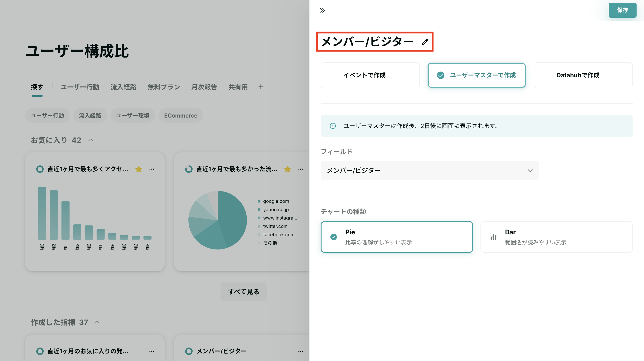The image size is (644, 361).
Task: Switch to the 無料プラン tab
Action: click(x=164, y=87)
